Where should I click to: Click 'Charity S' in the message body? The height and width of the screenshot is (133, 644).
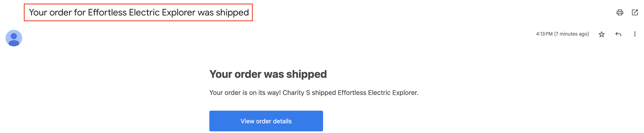pos(296,93)
